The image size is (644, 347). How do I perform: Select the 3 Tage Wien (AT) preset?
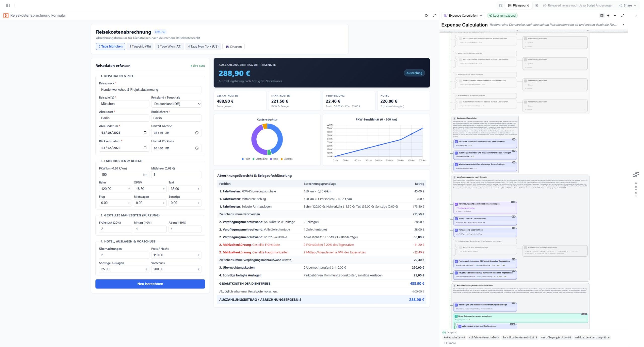tap(169, 47)
